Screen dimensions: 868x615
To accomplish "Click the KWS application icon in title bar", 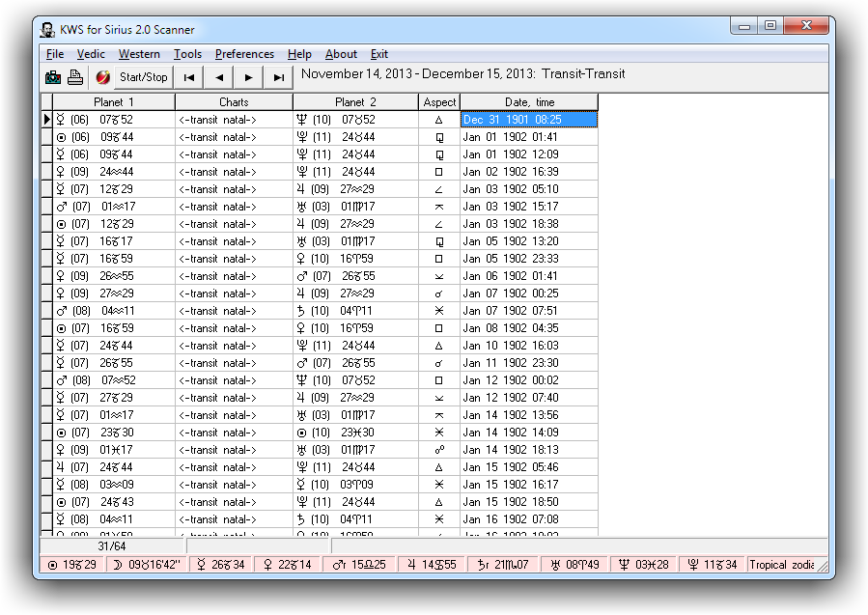I will pyautogui.click(x=47, y=30).
